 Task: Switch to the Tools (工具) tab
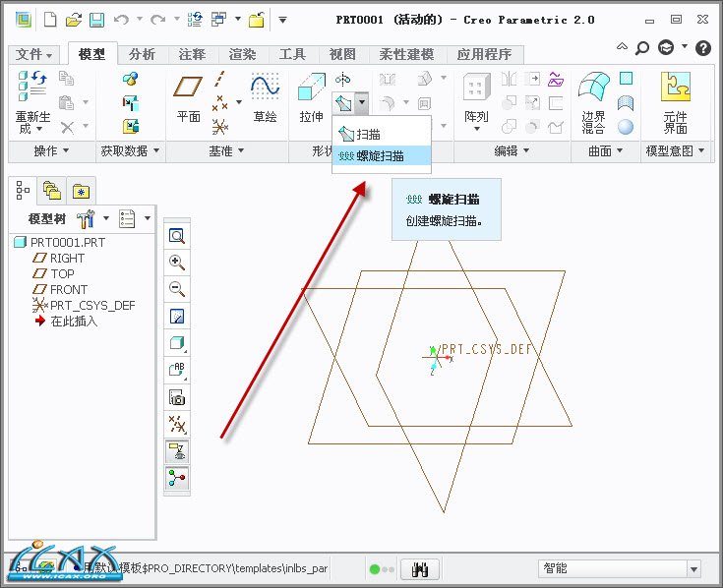292,54
